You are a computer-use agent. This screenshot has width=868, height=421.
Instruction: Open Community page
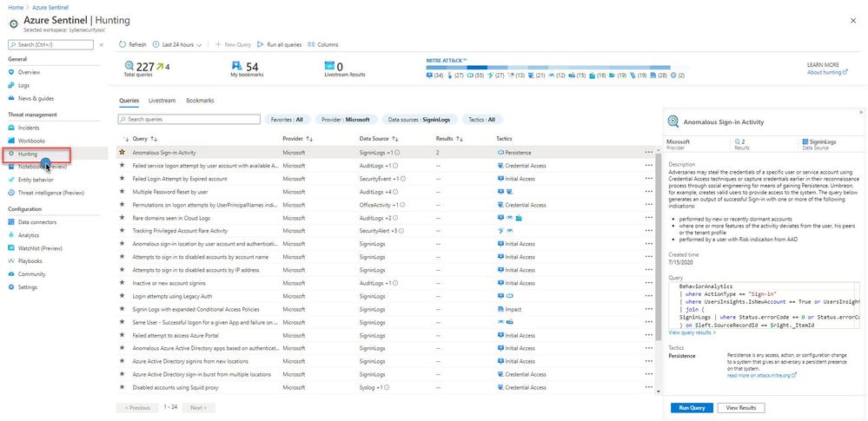pos(31,274)
